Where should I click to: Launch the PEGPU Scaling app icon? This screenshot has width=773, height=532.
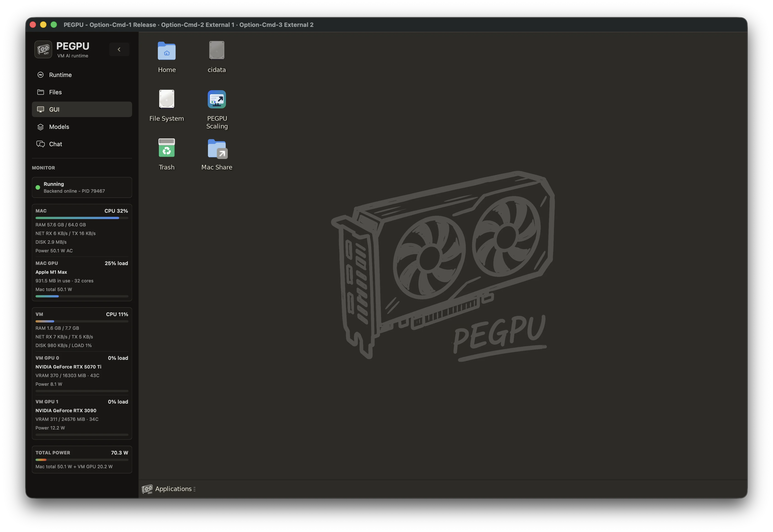pyautogui.click(x=217, y=99)
